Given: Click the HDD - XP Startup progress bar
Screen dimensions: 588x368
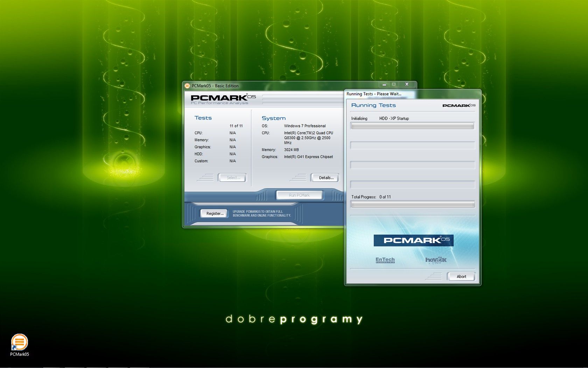Looking at the screenshot, I should click(412, 126).
